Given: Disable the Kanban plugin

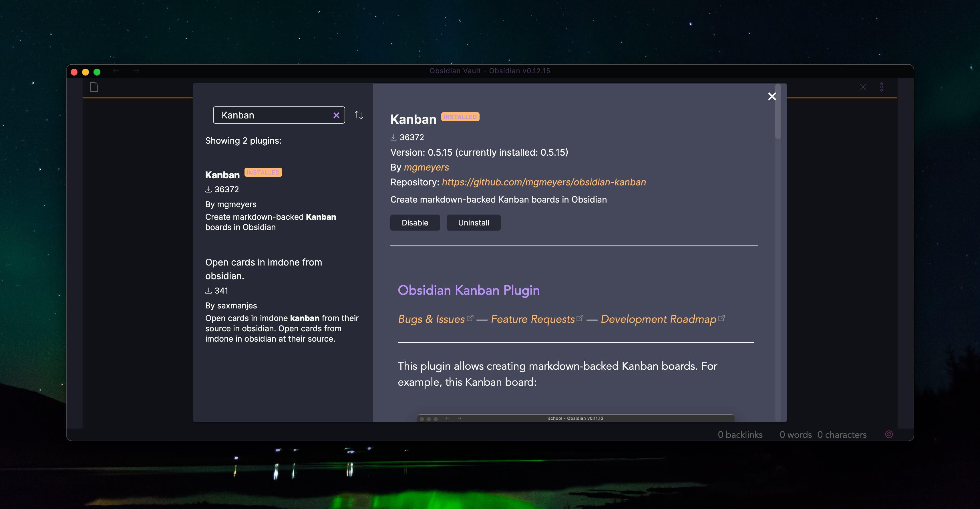Looking at the screenshot, I should pos(415,223).
